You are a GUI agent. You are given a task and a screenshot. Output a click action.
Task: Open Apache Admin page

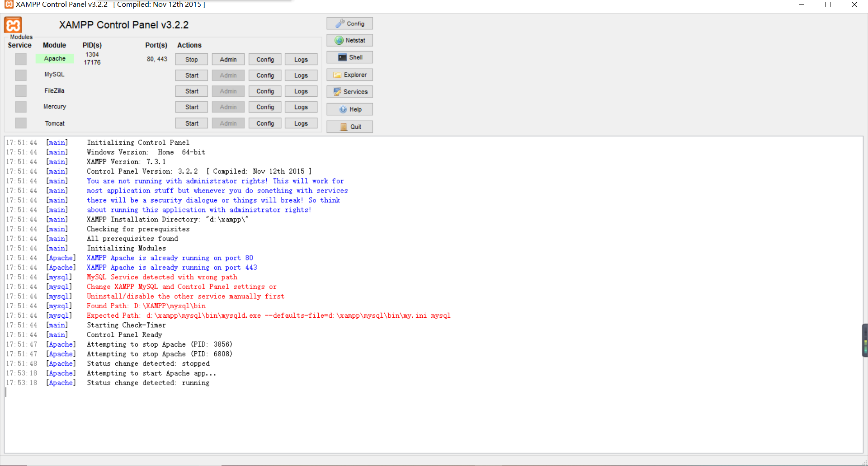(228, 59)
